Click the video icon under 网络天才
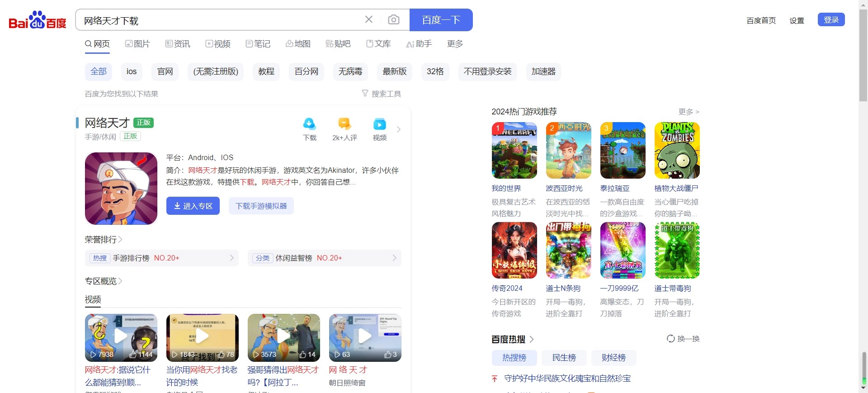This screenshot has width=868, height=393. pos(379,124)
